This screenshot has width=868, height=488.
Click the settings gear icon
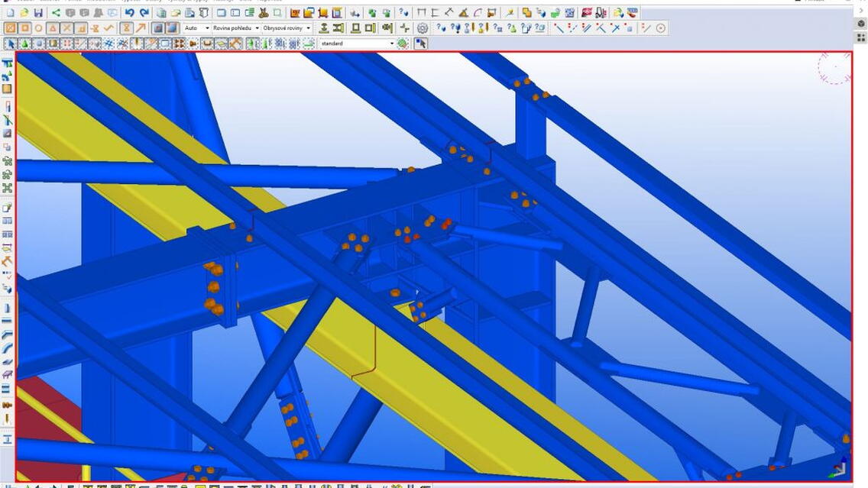pyautogui.click(x=423, y=28)
